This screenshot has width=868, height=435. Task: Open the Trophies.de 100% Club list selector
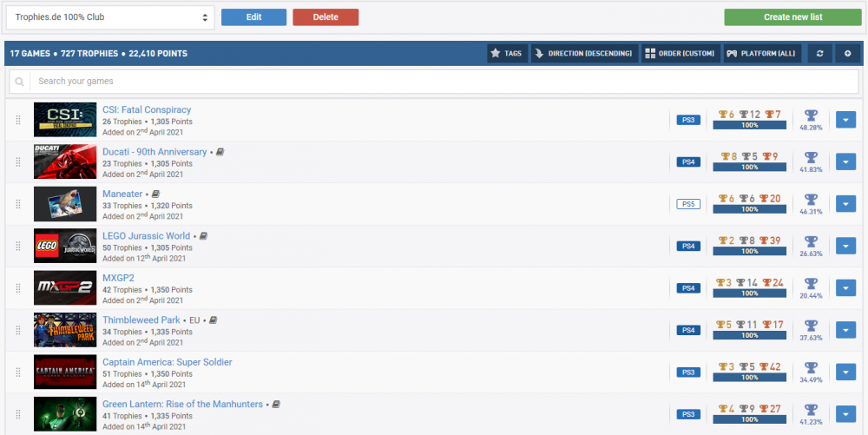109,16
